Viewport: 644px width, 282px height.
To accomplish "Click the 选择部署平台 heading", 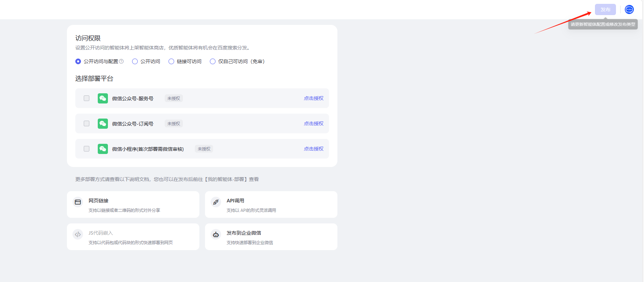I will coord(94,79).
